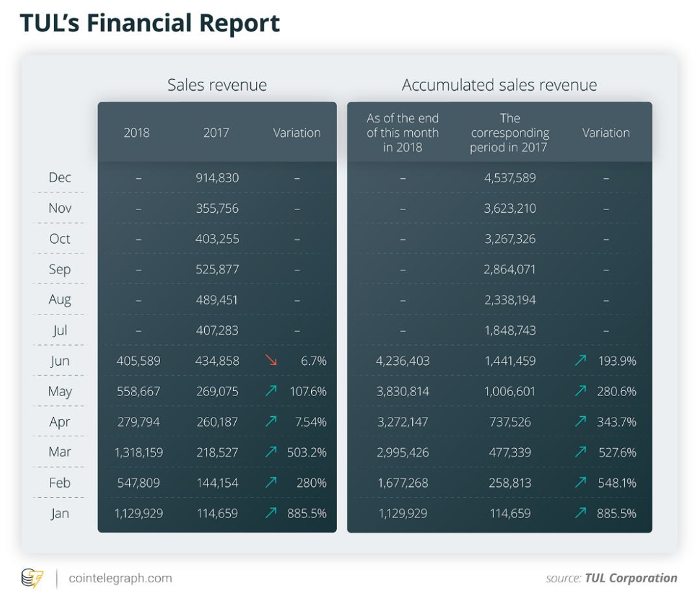
Task: Click the green arrow beside 548.1%
Action: (x=580, y=482)
